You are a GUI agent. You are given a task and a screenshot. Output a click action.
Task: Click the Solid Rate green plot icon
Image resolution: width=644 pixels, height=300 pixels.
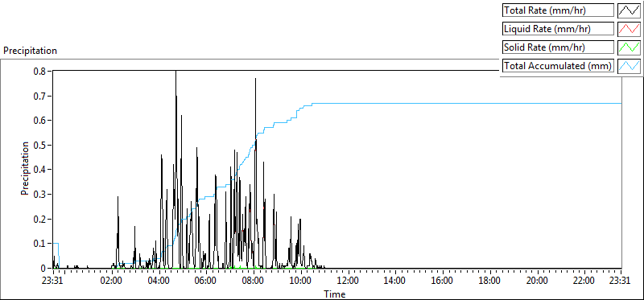point(630,47)
